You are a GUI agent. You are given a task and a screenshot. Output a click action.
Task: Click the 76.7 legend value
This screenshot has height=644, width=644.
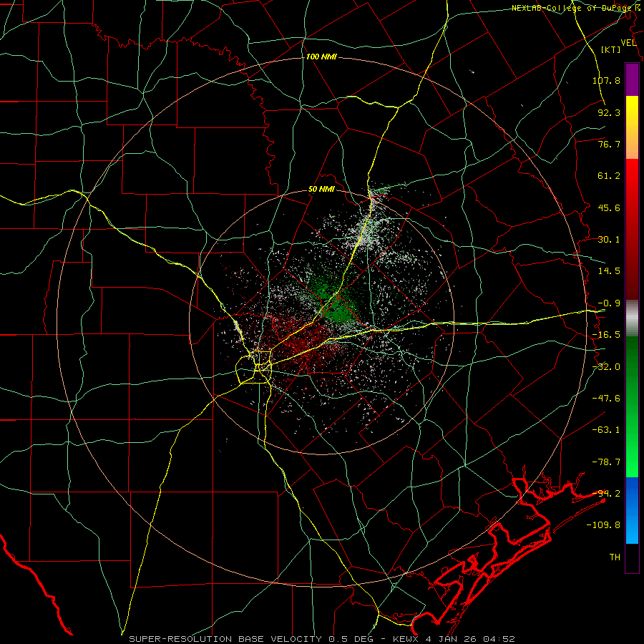609,144
